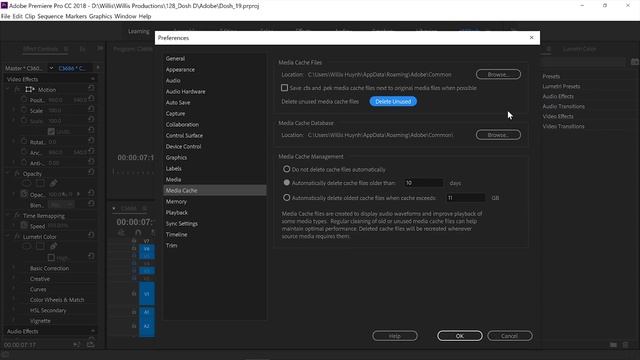
Task: Click the New Custom Bin icon in Effects panel
Action: tap(613, 345)
